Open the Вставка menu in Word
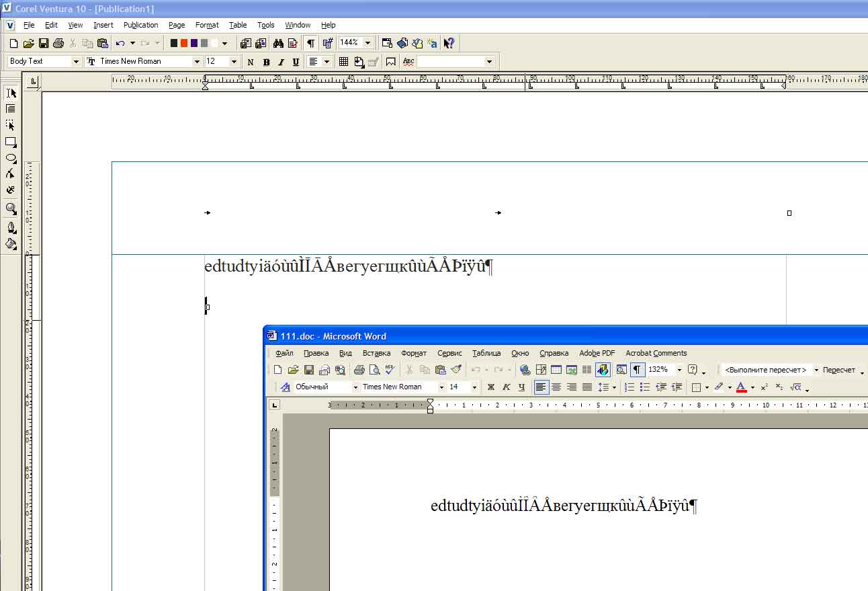 tap(376, 353)
